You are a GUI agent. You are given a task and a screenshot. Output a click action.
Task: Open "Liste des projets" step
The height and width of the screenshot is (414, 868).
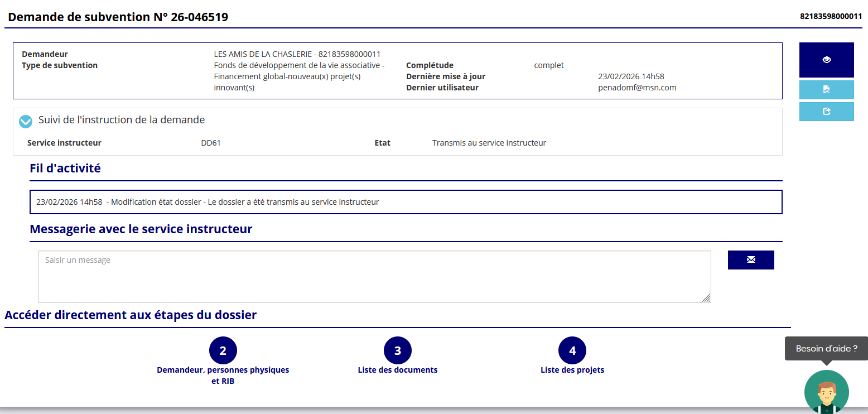tap(572, 370)
